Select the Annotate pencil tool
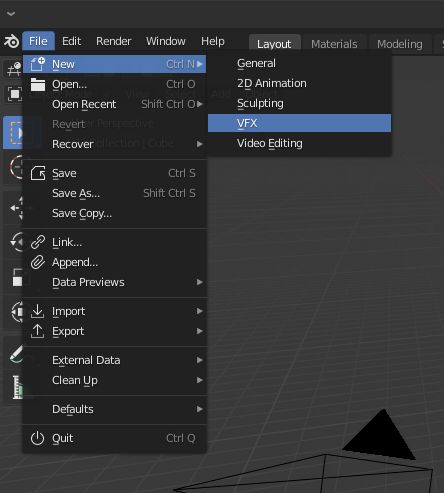Screen dimensions: 444x493 click(x=16, y=354)
